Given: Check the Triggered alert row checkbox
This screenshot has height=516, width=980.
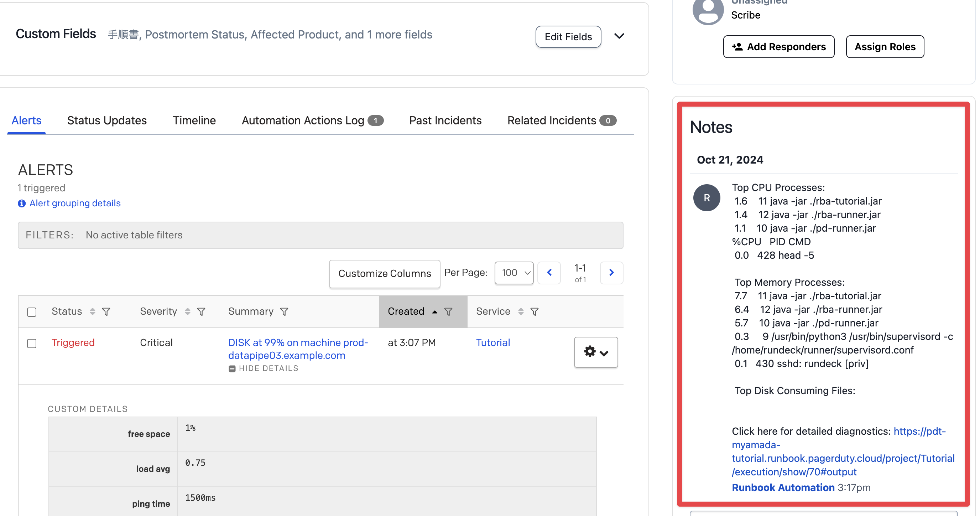Looking at the screenshot, I should click(32, 343).
